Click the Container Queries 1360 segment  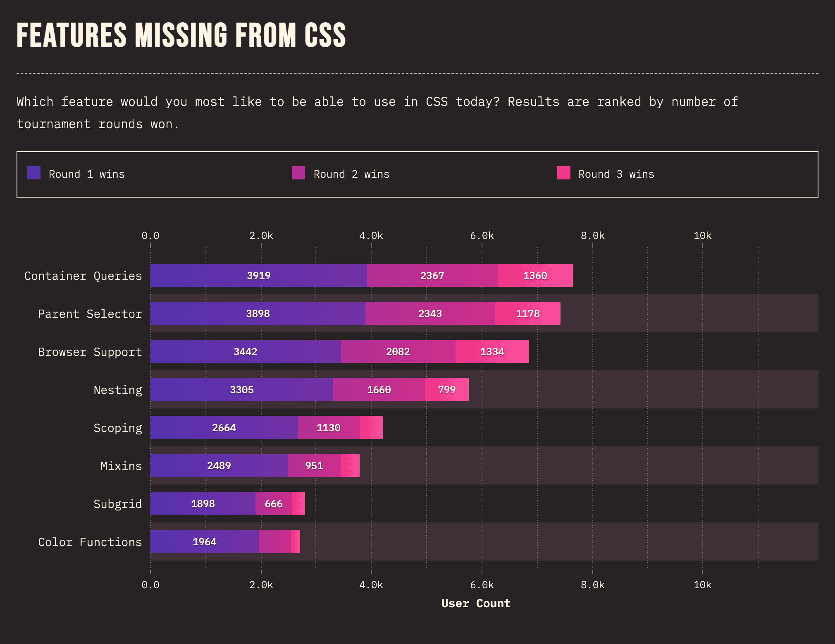535,275
